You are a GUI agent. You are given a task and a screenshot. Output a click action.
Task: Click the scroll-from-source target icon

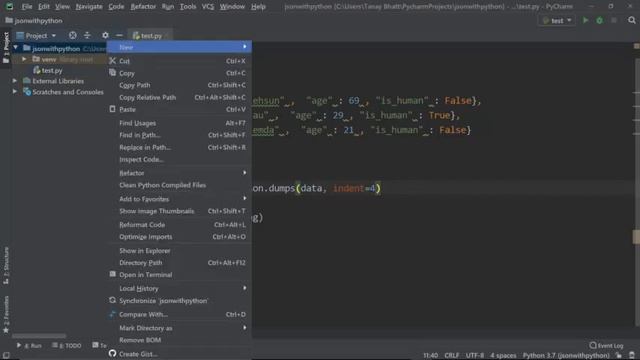(x=73, y=36)
